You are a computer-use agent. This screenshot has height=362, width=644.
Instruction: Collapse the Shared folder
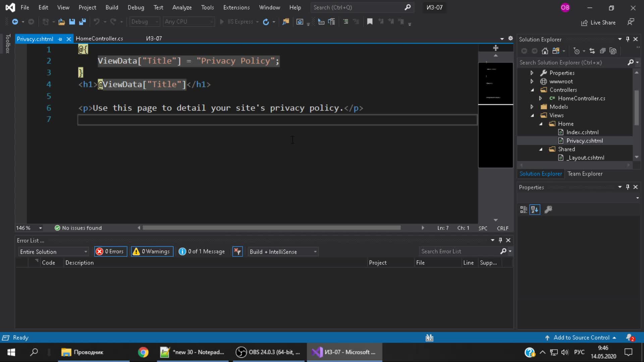pos(541,149)
